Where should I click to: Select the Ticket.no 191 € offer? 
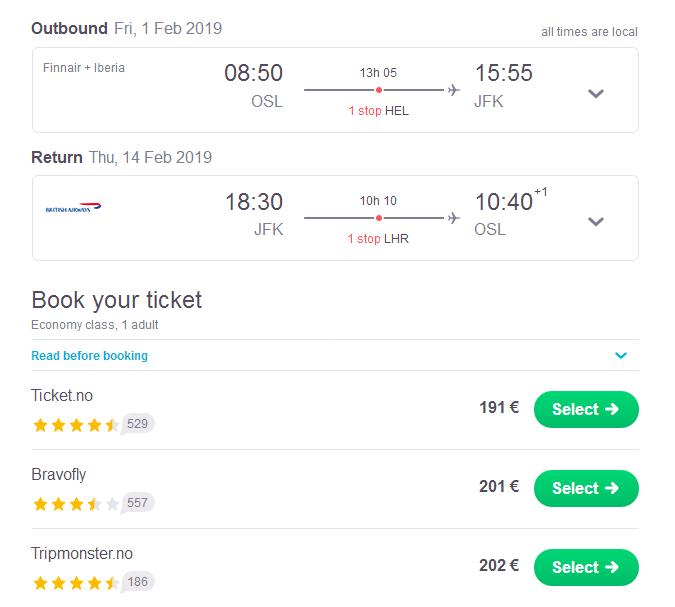click(586, 409)
